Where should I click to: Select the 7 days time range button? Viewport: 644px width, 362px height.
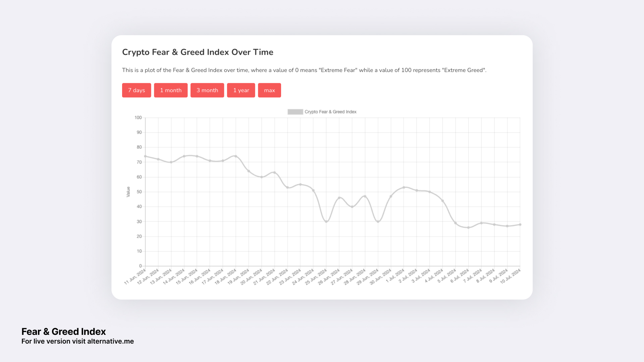click(x=136, y=90)
